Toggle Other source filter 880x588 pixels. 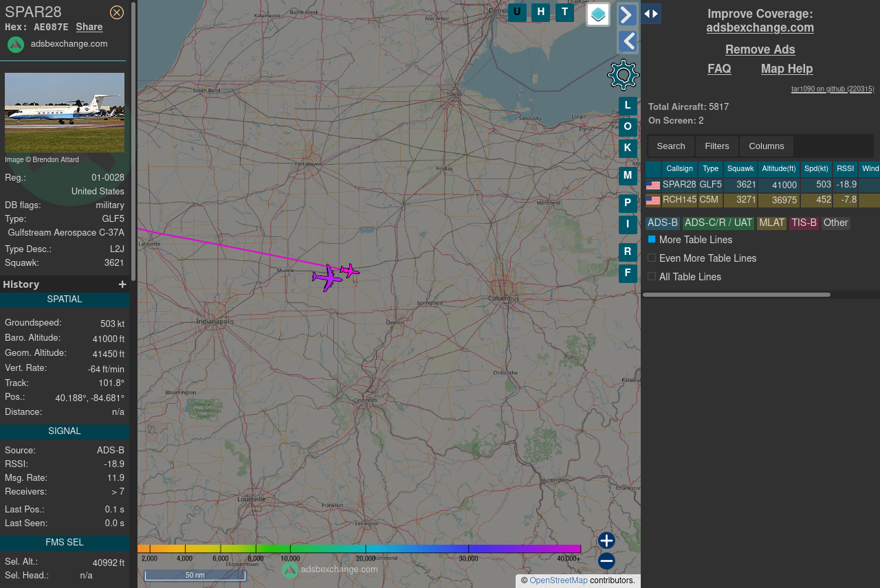(x=835, y=223)
